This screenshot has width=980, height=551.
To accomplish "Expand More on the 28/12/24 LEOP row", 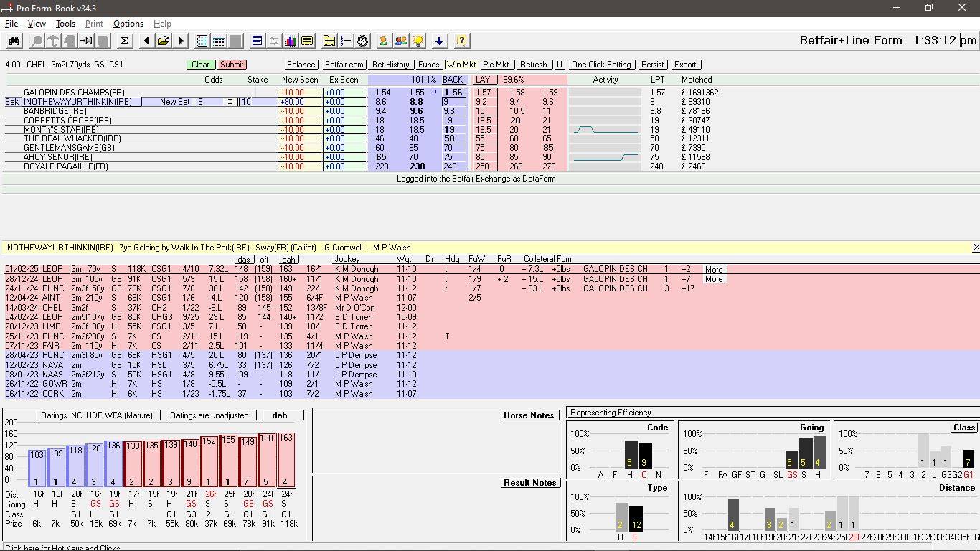I will point(714,279).
